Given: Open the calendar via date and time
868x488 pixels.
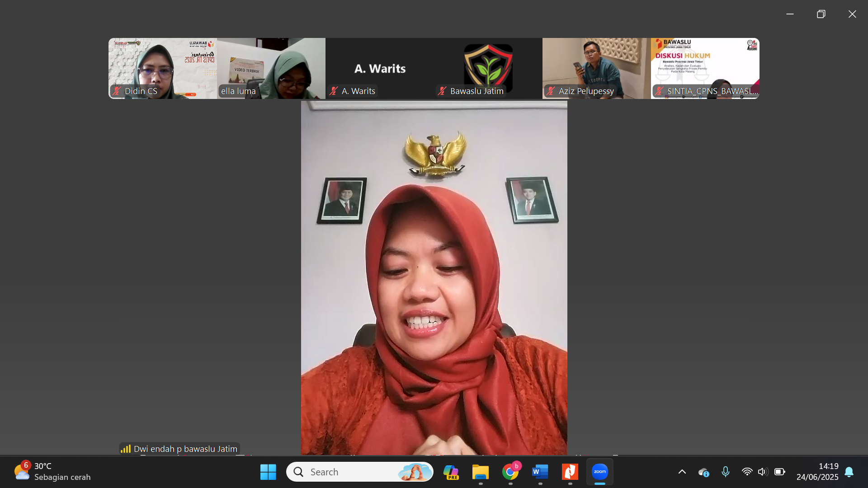Looking at the screenshot, I should (817, 471).
